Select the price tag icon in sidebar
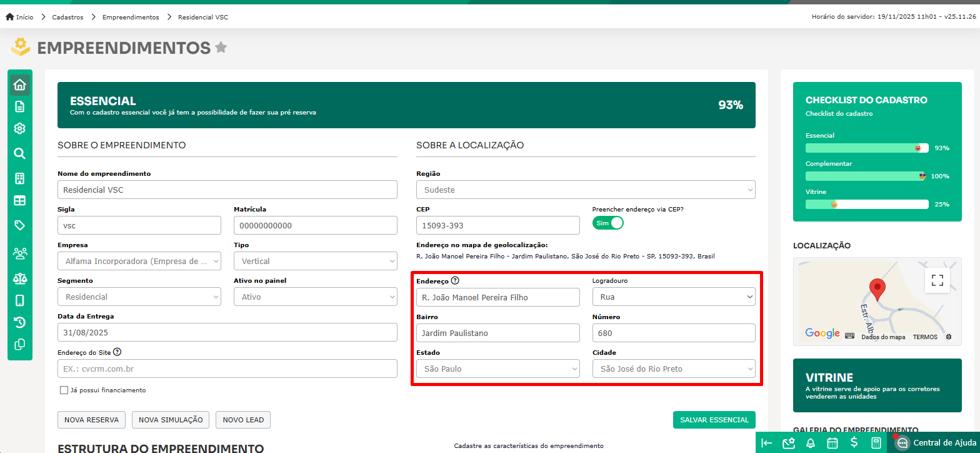This screenshot has height=453, width=980. click(19, 225)
